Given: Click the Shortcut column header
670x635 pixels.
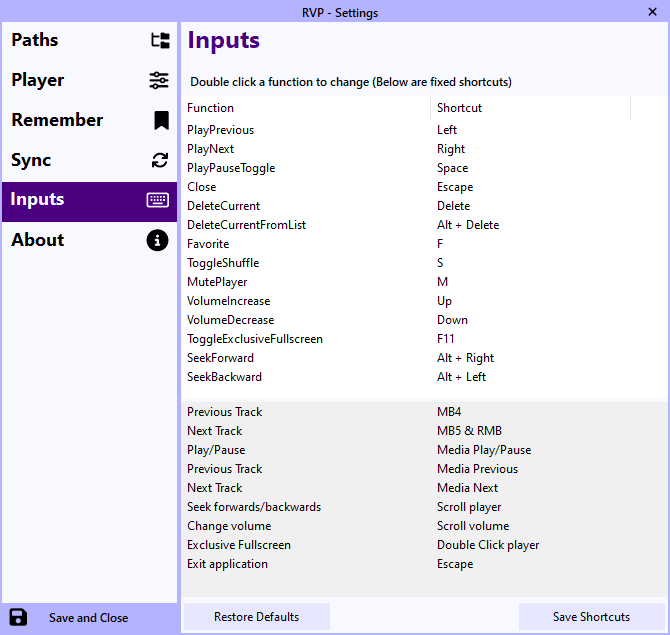Looking at the screenshot, I should click(459, 108).
